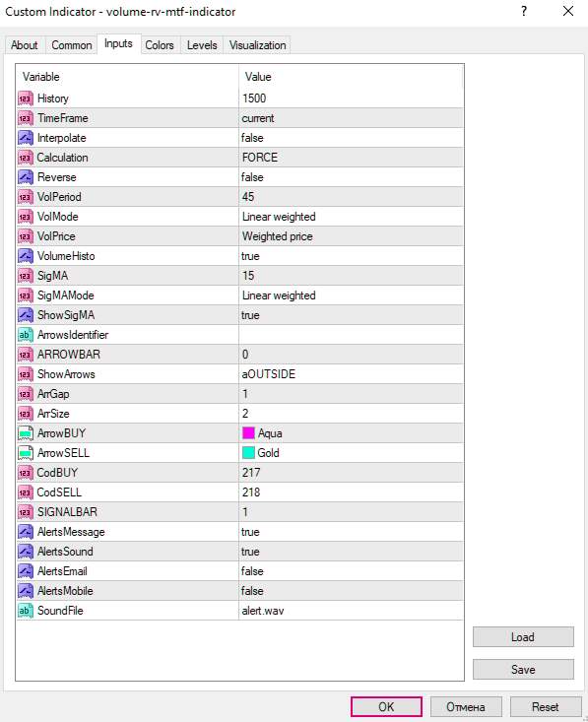Open the VolMode Linear weighted value list
The width and height of the screenshot is (588, 722).
[x=351, y=217]
